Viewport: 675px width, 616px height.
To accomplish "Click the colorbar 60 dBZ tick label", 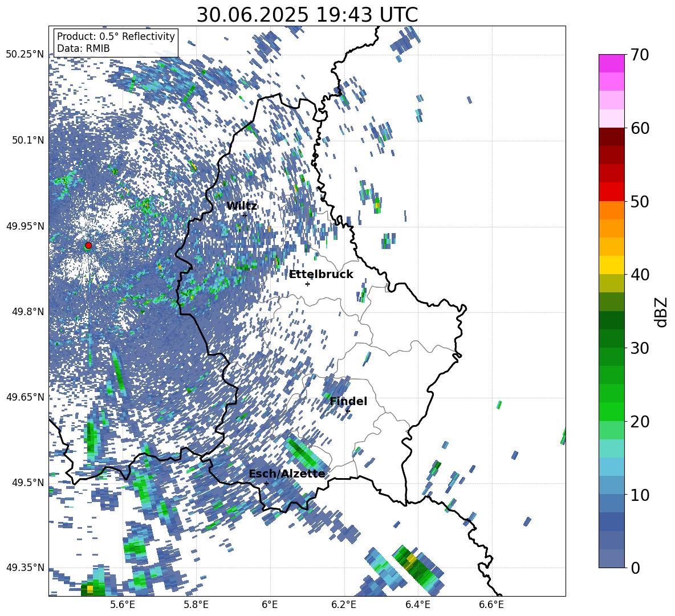I will 640,128.
